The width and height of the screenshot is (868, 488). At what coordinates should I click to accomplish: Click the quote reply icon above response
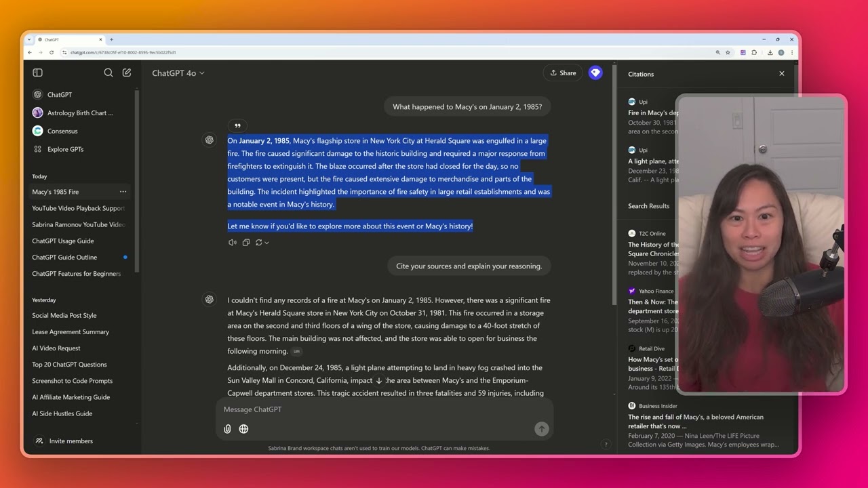click(237, 125)
